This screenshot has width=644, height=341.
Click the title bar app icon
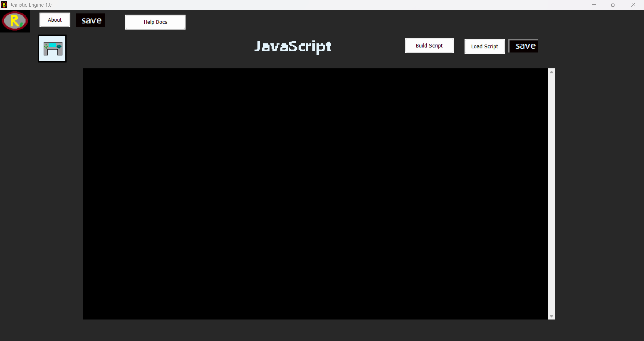(4, 5)
